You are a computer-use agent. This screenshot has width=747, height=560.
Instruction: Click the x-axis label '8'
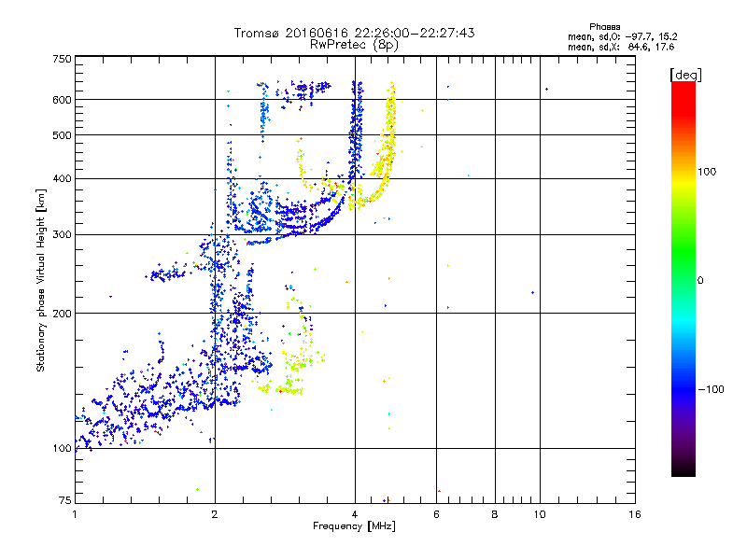coord(495,514)
